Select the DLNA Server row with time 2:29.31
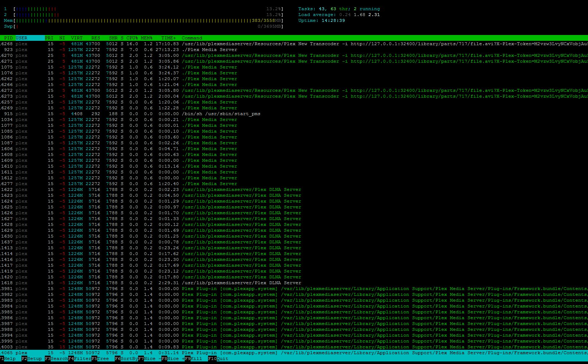The image size is (588, 364). coord(294,283)
